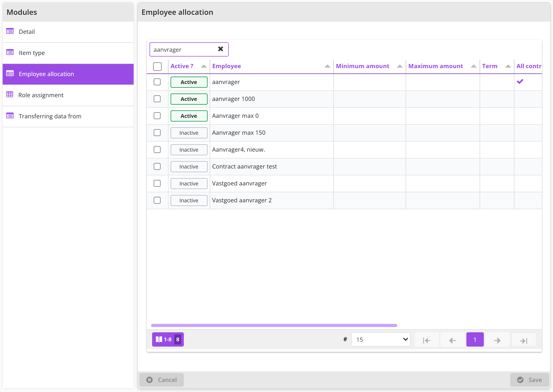553x392 pixels.
Task: Check the box for Contract aanvrager test
Action: [157, 166]
